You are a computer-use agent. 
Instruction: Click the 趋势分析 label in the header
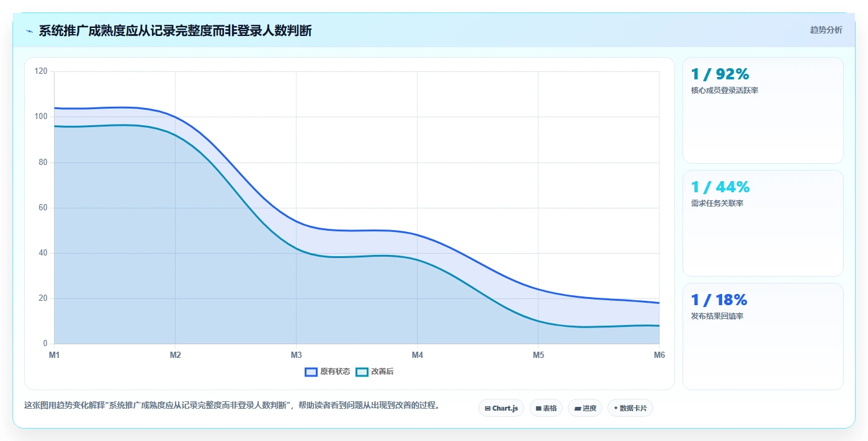[x=826, y=30]
